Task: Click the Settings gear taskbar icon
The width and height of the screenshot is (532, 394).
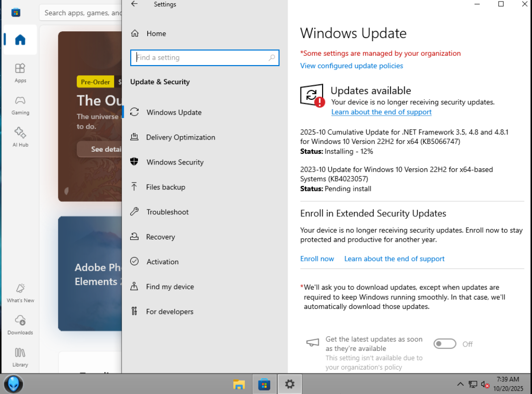Action: tap(289, 384)
